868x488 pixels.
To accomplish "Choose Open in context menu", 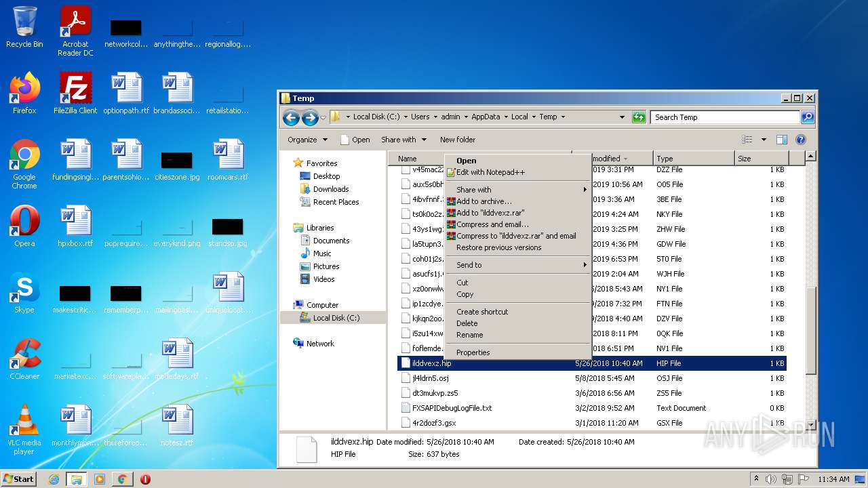I will [517, 161].
